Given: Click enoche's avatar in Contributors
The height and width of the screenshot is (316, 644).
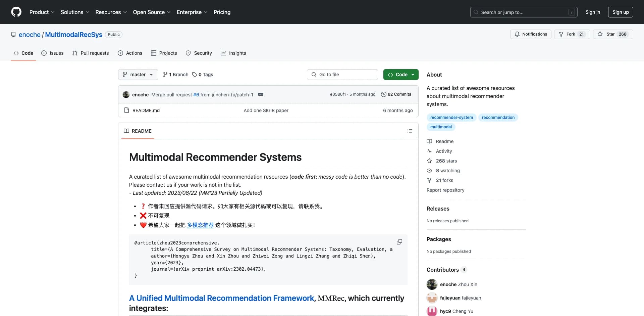Looking at the screenshot, I should 432,284.
